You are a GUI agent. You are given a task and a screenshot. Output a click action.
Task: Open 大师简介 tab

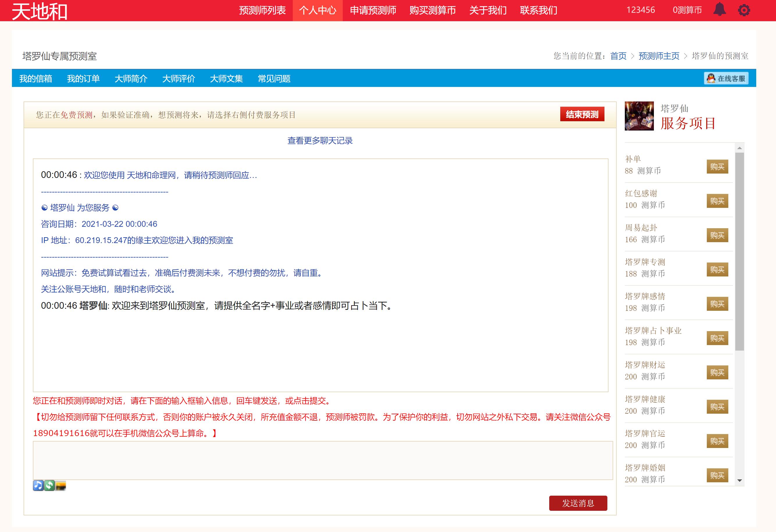coord(131,78)
